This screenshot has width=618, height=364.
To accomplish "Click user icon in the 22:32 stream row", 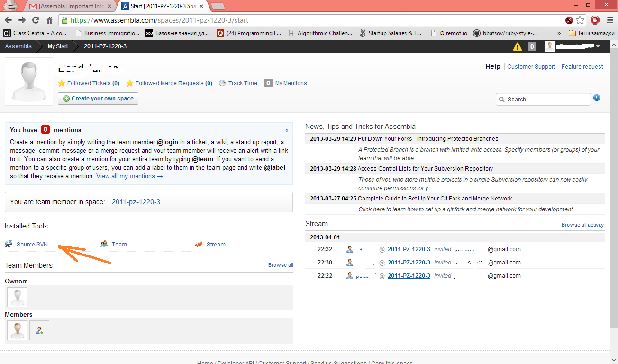I will pyautogui.click(x=350, y=249).
